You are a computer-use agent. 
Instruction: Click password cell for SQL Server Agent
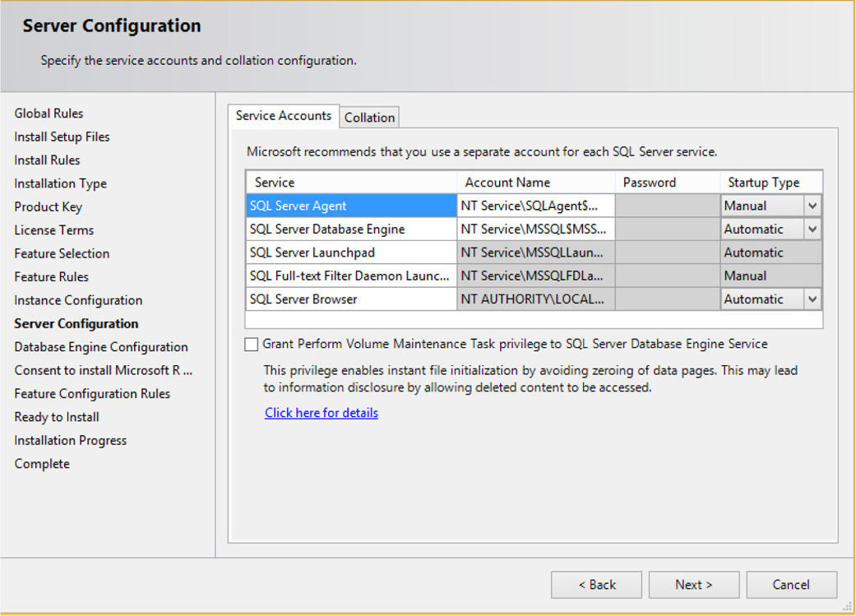(668, 206)
